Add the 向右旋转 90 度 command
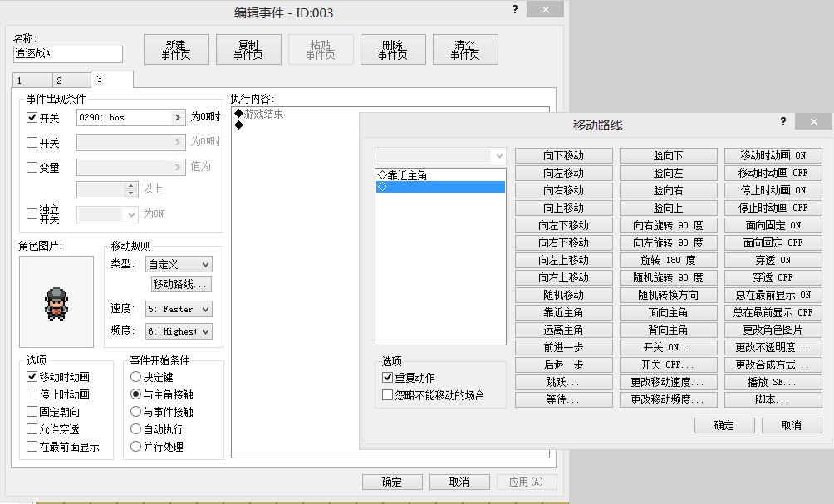This screenshot has width=834, height=504. point(669,225)
